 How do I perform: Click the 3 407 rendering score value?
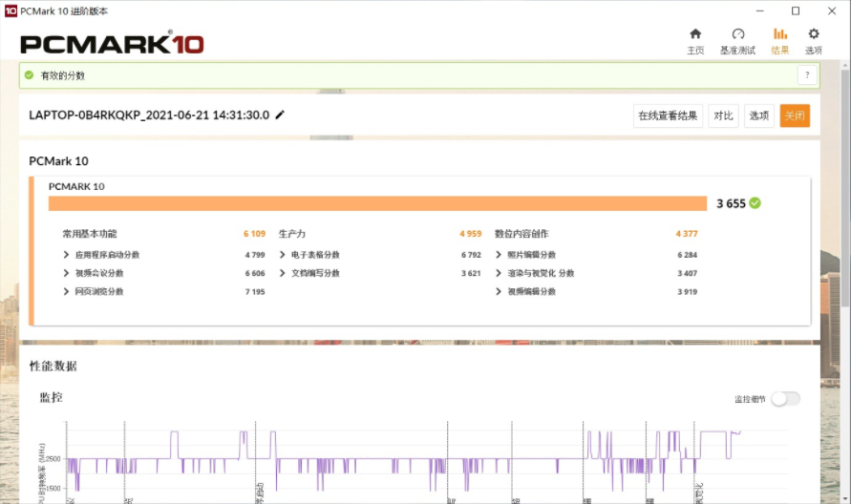click(x=687, y=273)
